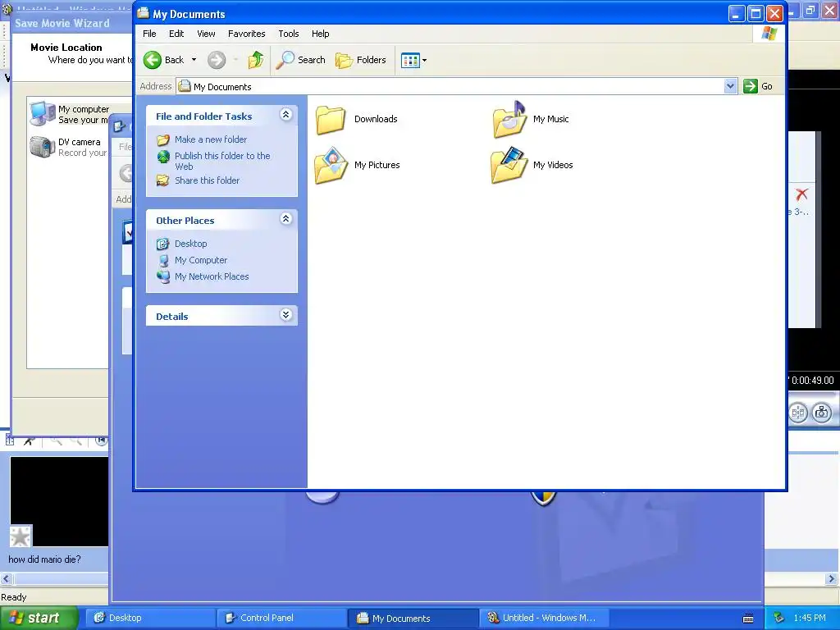Click the Windows flag logo in My Documents
The height and width of the screenshot is (630, 840).
(769, 34)
